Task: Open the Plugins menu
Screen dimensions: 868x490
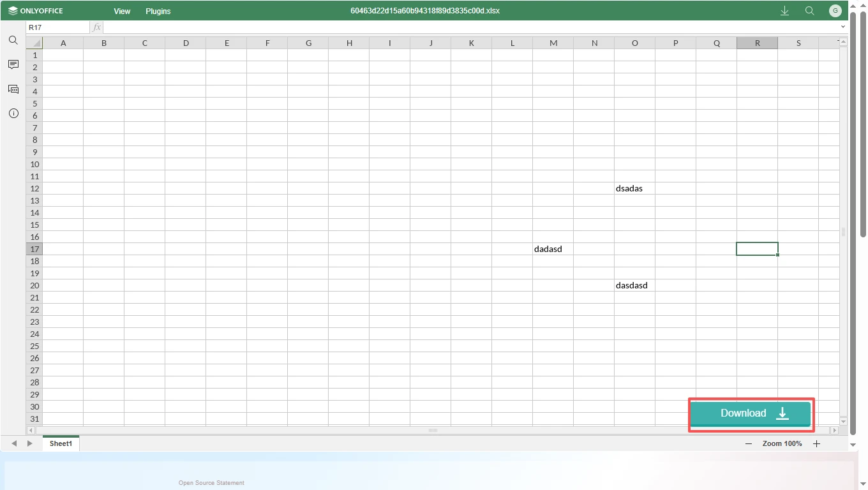Action: [x=158, y=11]
